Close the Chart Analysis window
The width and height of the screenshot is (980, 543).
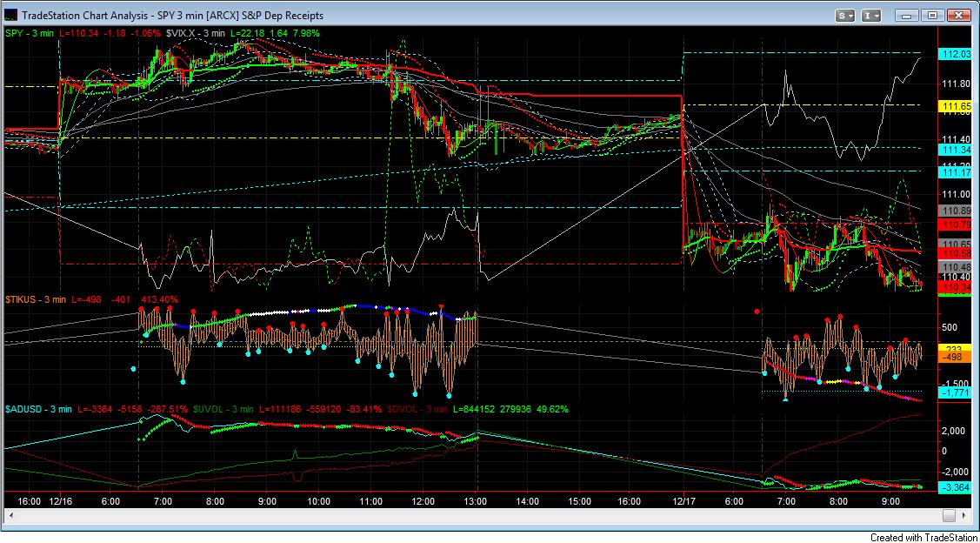pyautogui.click(x=959, y=15)
